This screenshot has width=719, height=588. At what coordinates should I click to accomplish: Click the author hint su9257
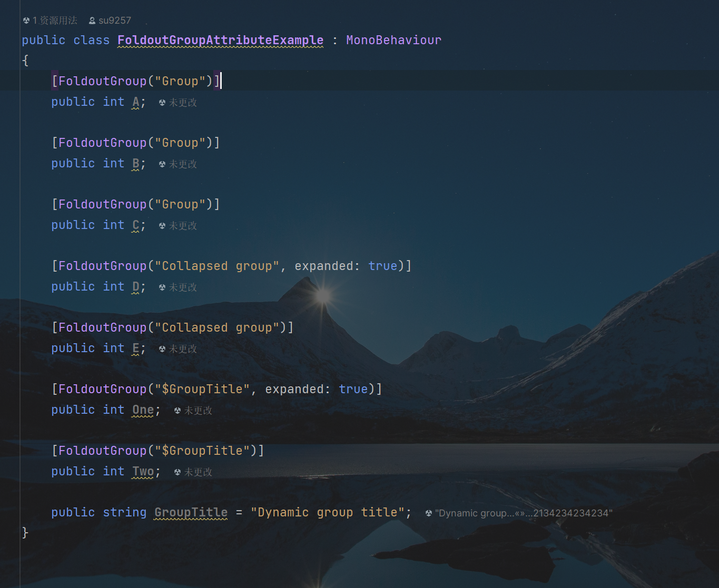coord(115,21)
